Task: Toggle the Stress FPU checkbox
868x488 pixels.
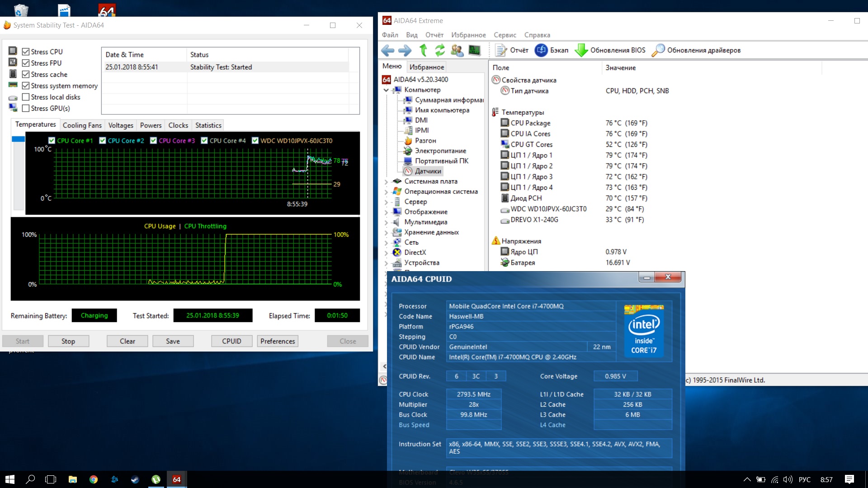Action: pos(26,63)
